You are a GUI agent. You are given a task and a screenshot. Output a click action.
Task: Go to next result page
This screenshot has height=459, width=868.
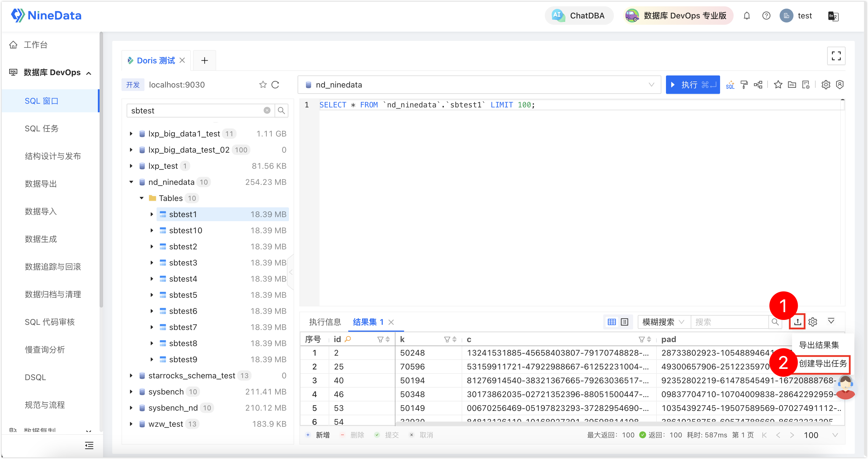click(x=792, y=435)
